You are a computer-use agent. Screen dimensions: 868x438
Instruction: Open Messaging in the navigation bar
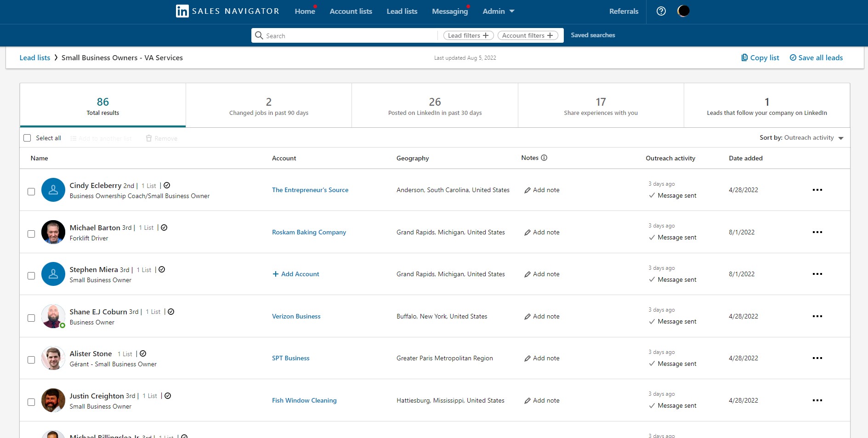pyautogui.click(x=450, y=11)
